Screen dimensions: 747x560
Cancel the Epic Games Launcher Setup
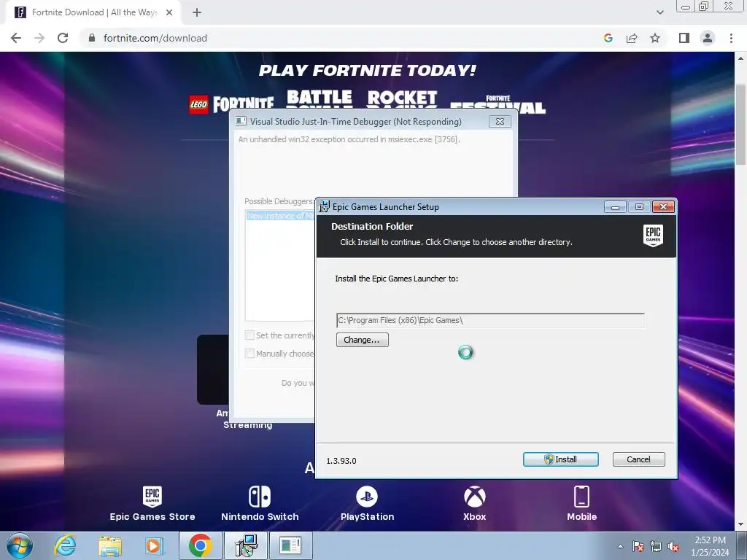click(x=638, y=459)
